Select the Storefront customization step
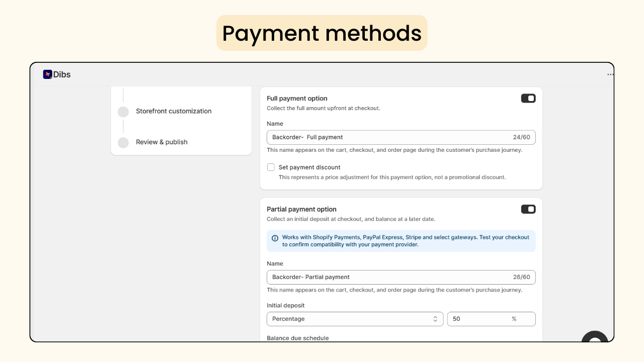644x362 pixels. pos(173,111)
